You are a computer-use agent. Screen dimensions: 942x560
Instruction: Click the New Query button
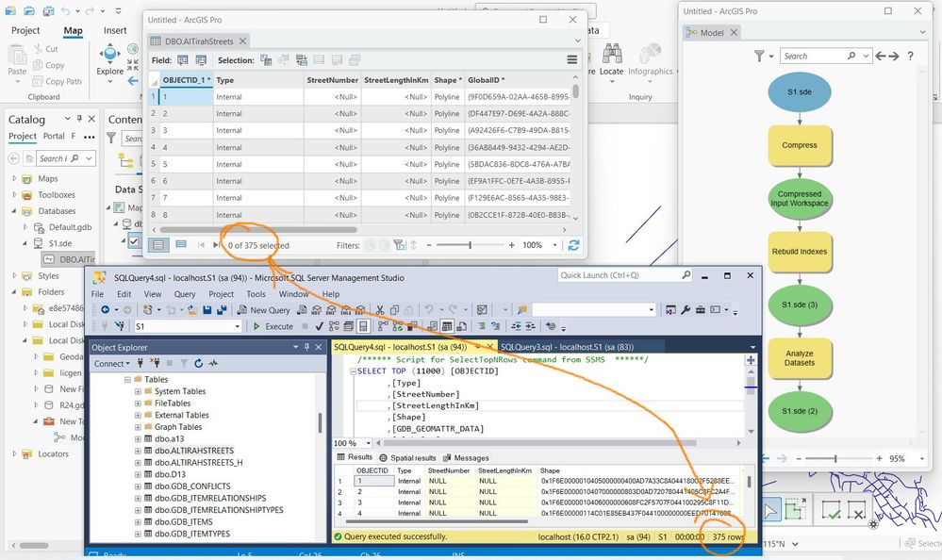263,310
